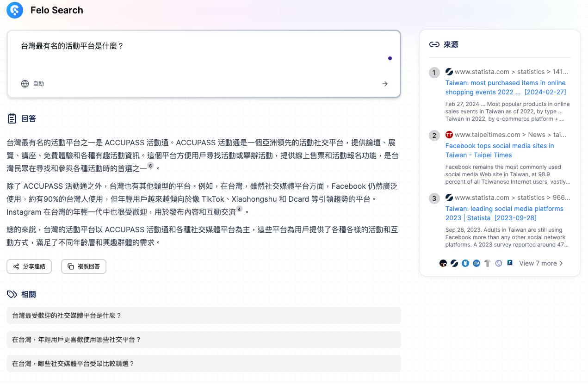Expand View 7 more sources
The width and height of the screenshot is (588, 384).
coord(541,263)
